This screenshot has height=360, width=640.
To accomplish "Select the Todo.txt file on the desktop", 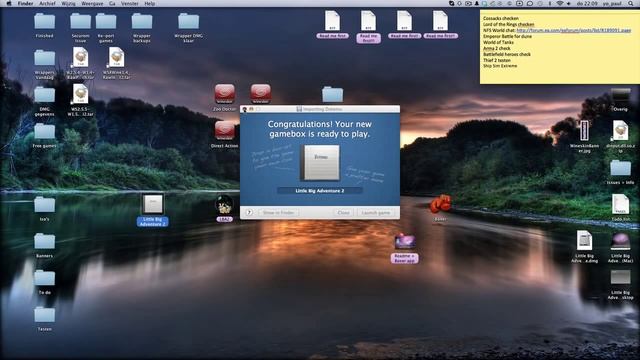I will [620, 204].
